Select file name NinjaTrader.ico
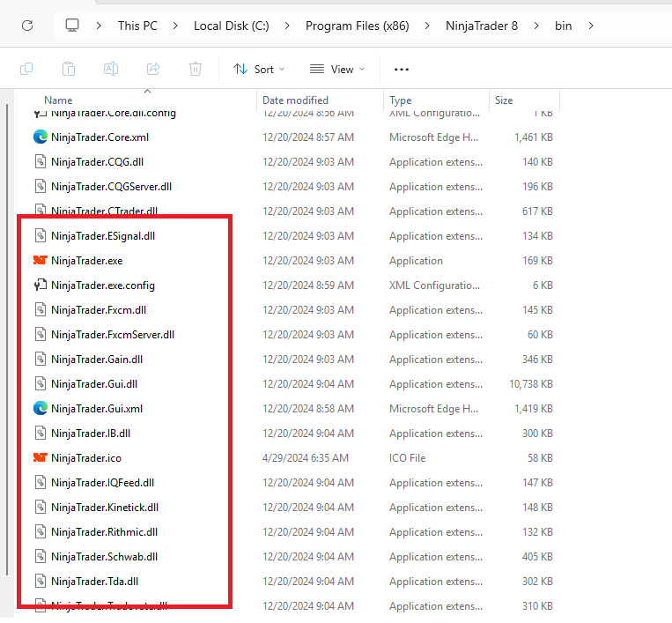The image size is (672, 623). coord(86,458)
